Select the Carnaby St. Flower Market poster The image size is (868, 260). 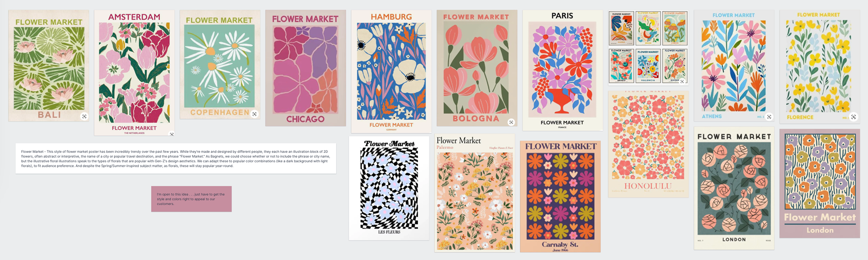[x=560, y=197]
